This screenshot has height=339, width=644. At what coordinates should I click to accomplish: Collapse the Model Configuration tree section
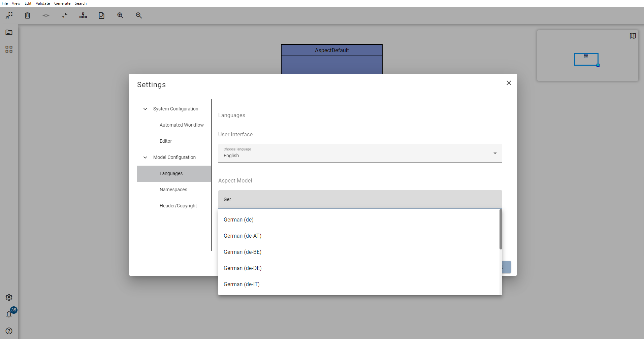pyautogui.click(x=145, y=158)
